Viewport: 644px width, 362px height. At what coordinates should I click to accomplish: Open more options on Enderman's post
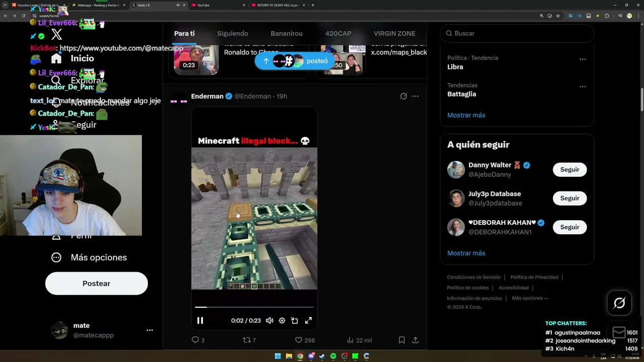[415, 96]
